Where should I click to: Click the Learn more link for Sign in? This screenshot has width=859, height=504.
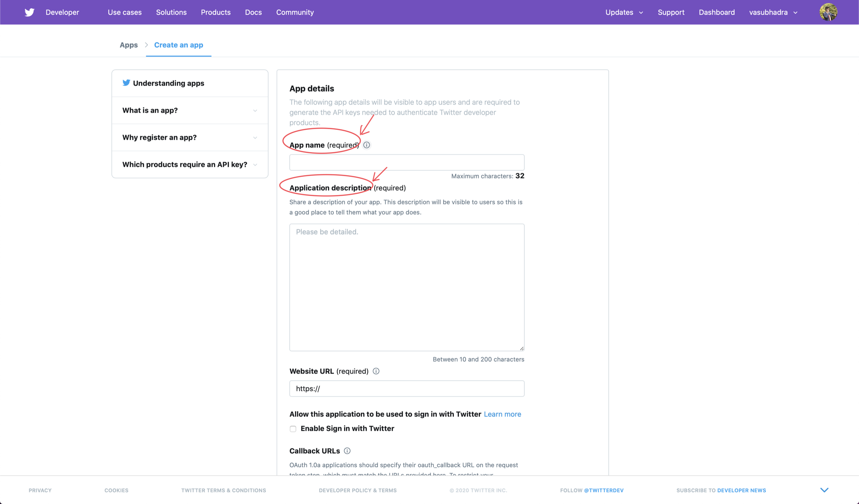tap(502, 414)
